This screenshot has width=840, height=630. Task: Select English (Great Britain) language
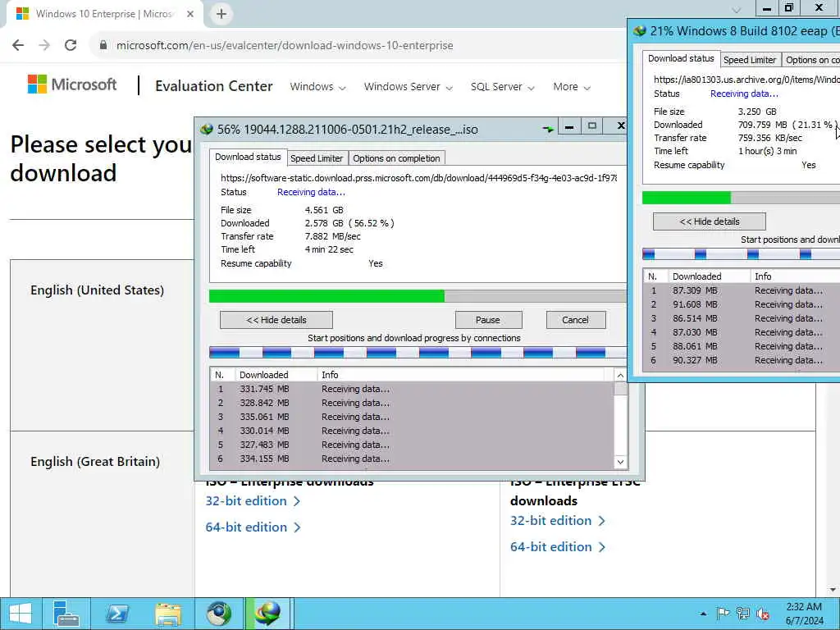[x=95, y=461]
